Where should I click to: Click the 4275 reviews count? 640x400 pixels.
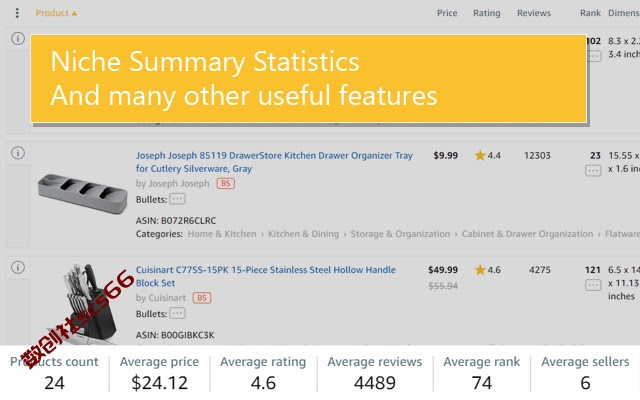click(x=540, y=270)
